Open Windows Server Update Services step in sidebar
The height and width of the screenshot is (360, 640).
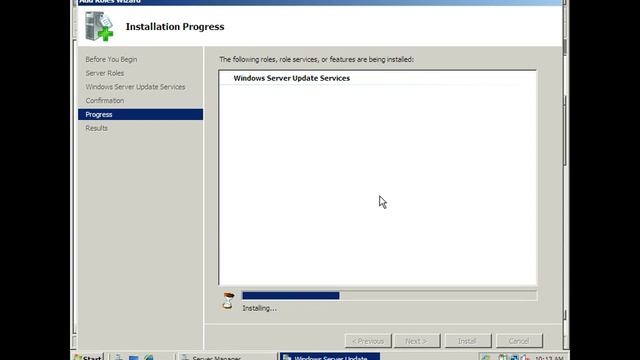point(135,87)
